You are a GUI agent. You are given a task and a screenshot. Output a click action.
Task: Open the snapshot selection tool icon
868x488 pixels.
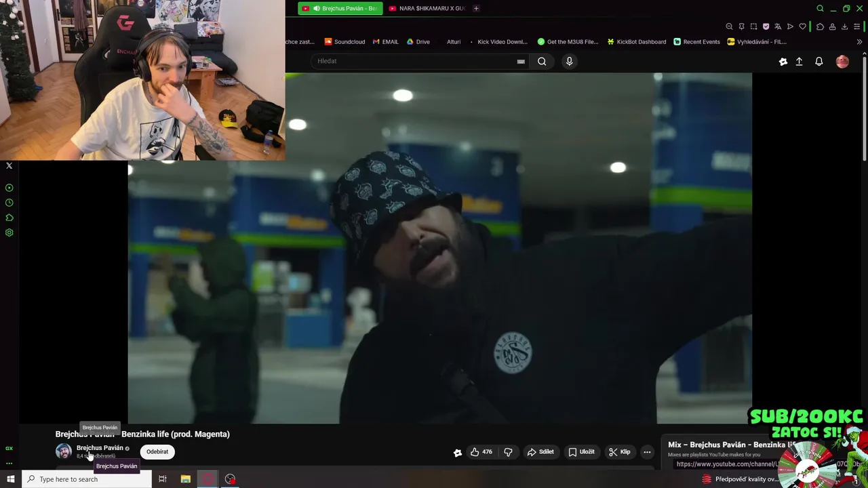tap(753, 26)
